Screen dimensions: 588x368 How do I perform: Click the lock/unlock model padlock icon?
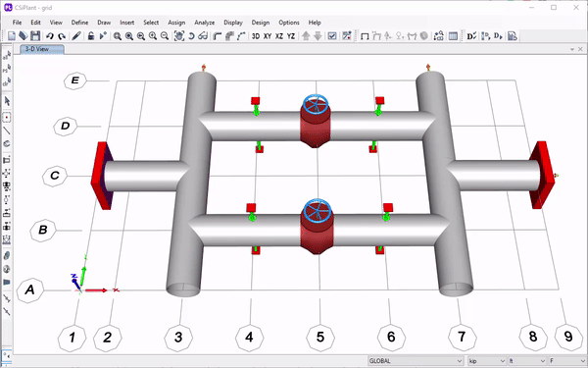pos(91,36)
